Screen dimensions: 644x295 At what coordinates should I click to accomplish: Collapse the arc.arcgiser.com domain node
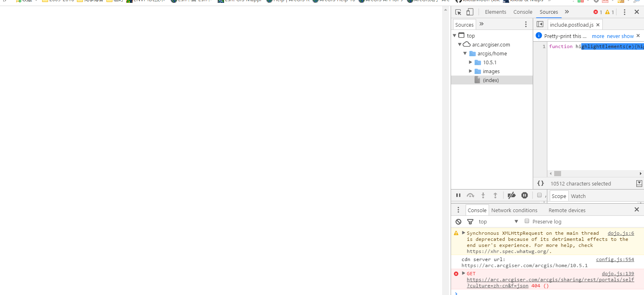[460, 44]
